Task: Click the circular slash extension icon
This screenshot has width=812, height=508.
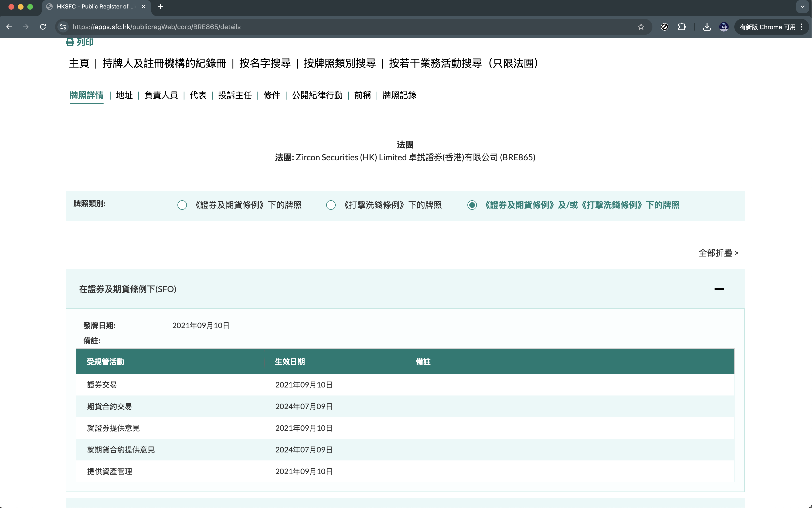Action: pyautogui.click(x=664, y=27)
